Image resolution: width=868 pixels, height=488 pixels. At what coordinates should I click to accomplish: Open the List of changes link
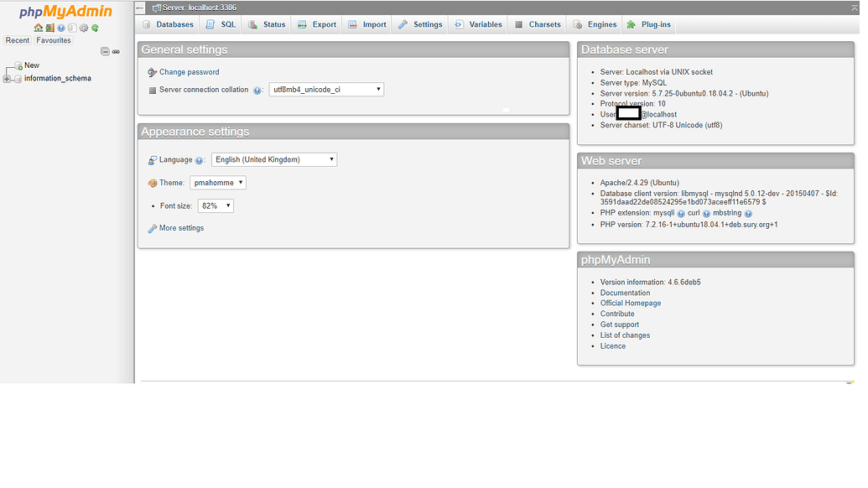coord(625,335)
